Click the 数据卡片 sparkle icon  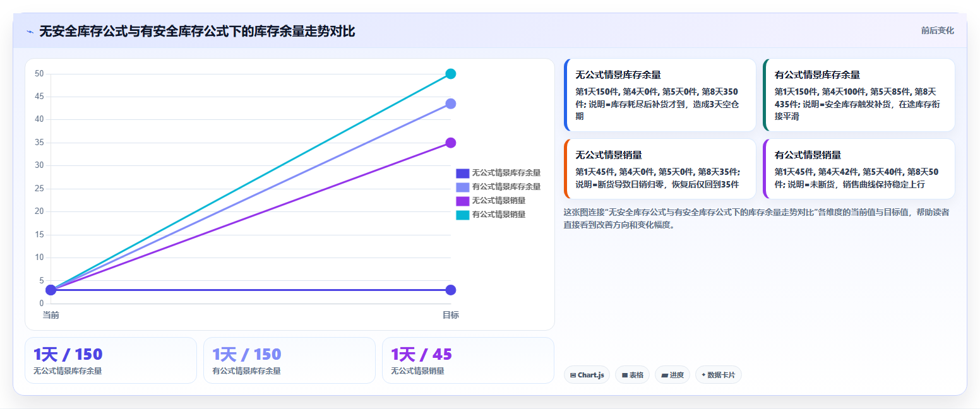tap(703, 375)
